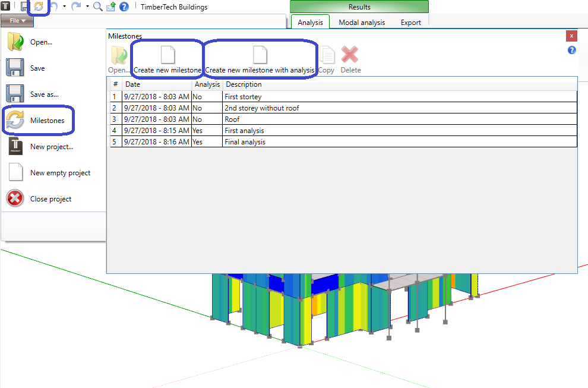This screenshot has width=588, height=388.
Task: Expand the undo history dropdown arrow
Action: (x=65, y=7)
